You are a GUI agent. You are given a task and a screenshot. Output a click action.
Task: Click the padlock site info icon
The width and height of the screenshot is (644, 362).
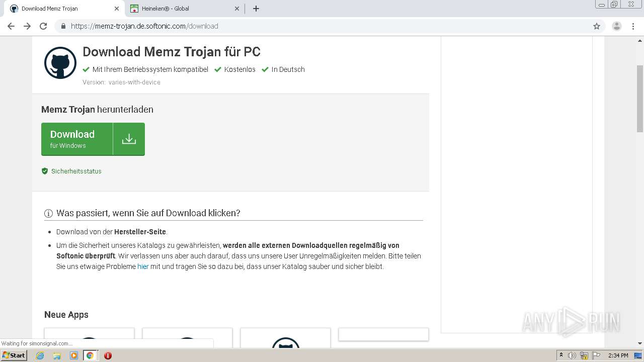coord(63,26)
